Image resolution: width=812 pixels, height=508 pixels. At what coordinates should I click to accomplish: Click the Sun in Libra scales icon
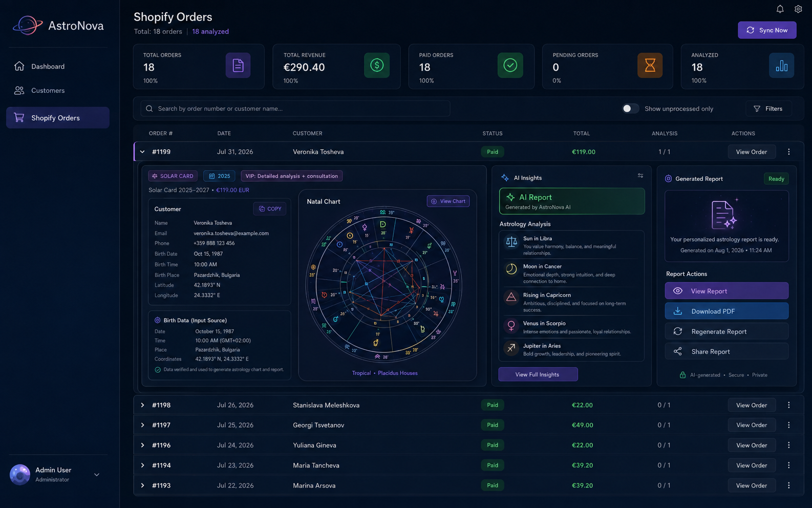click(511, 242)
